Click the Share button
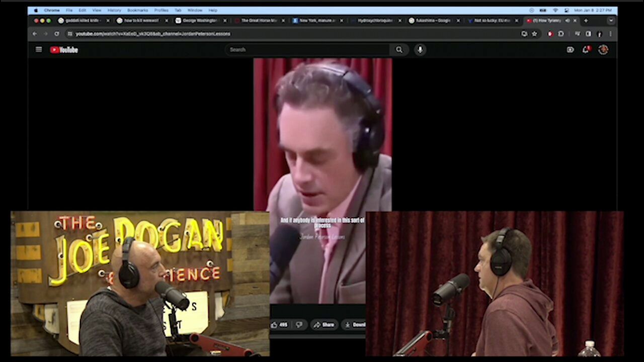 [x=324, y=325]
